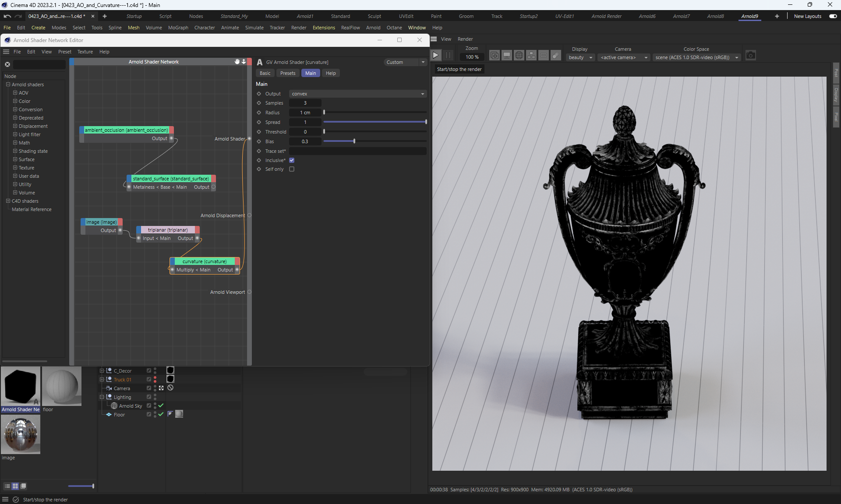This screenshot has height=504, width=841.
Task: Toggle the New Layouts switch
Action: click(833, 16)
